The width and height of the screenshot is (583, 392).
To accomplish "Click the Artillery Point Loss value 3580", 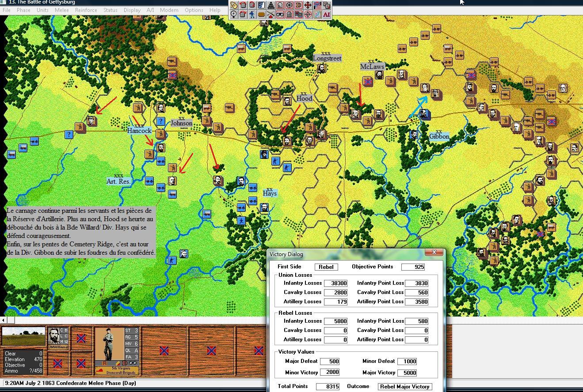I will pyautogui.click(x=416, y=302).
